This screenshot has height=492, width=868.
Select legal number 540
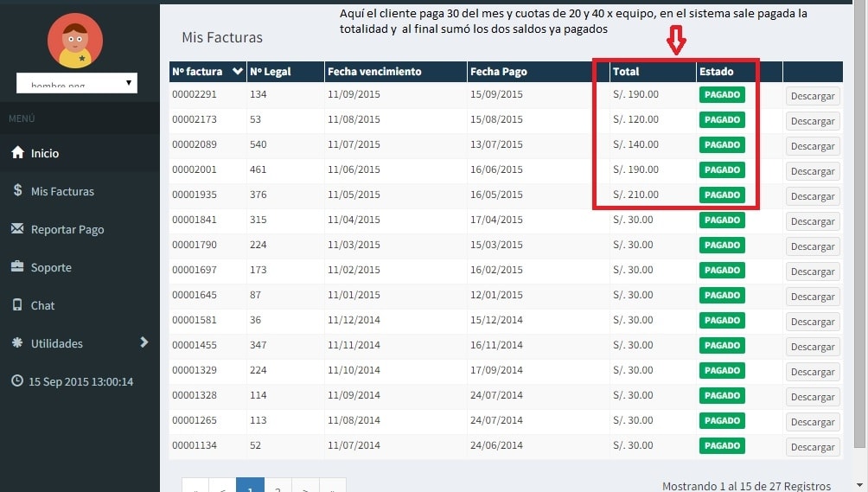tap(258, 144)
